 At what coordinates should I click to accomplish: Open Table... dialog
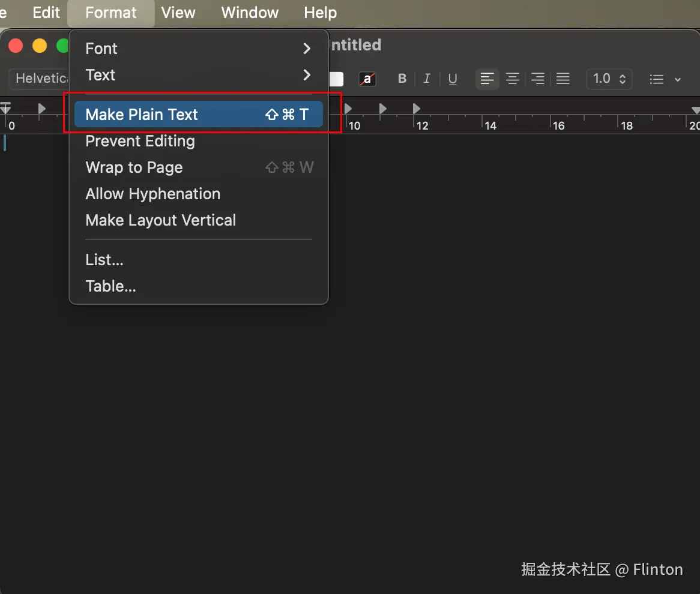click(198, 286)
